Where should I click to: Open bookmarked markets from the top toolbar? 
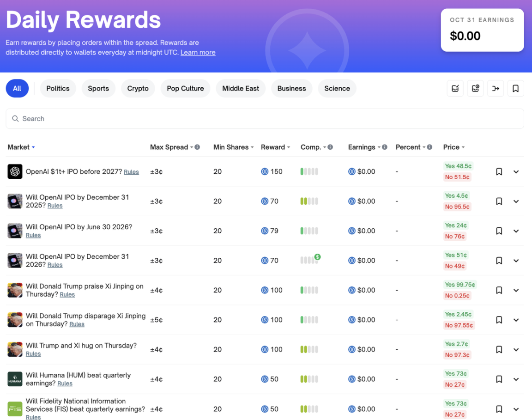(515, 88)
